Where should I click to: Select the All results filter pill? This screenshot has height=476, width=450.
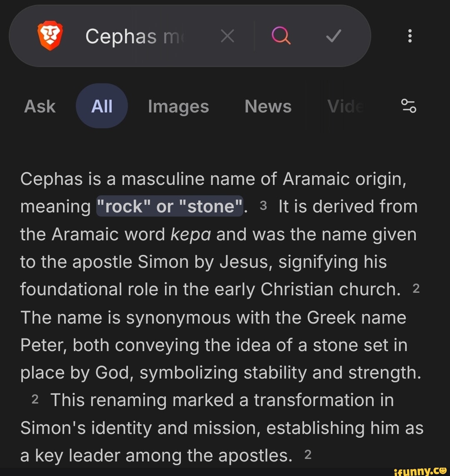pos(101,105)
